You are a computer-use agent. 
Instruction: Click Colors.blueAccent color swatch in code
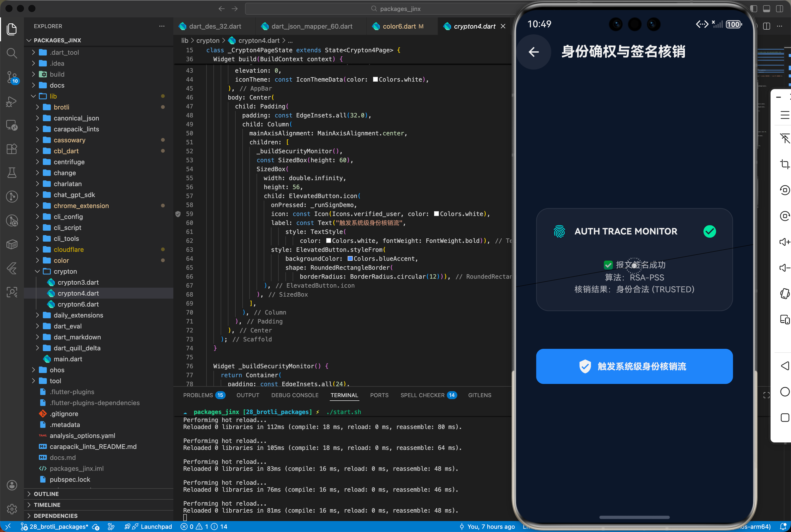[350, 259]
